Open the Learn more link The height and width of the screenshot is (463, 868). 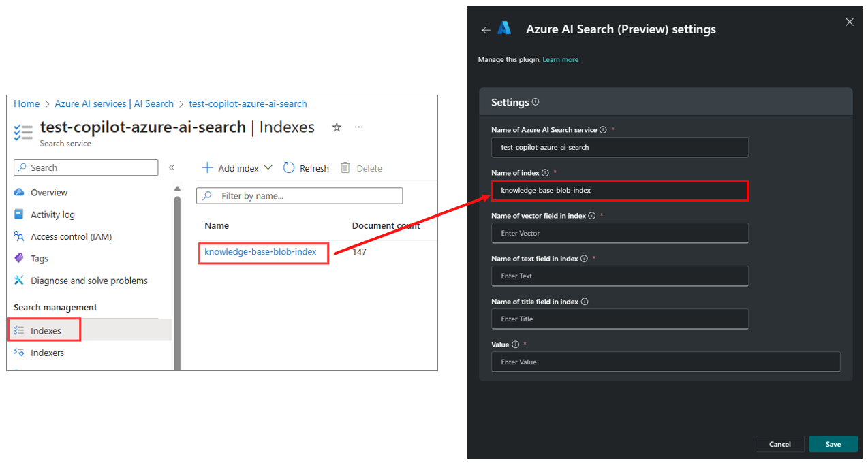560,59
